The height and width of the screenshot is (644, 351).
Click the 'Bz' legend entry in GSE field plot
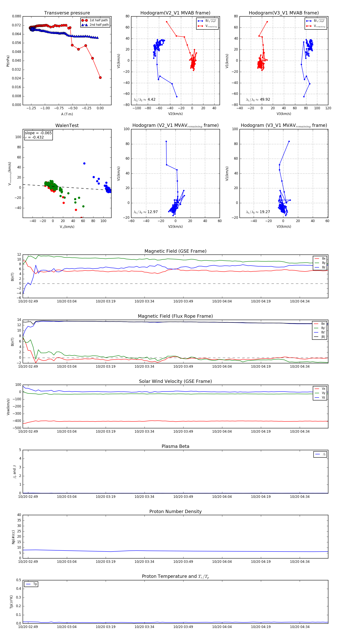320,267
